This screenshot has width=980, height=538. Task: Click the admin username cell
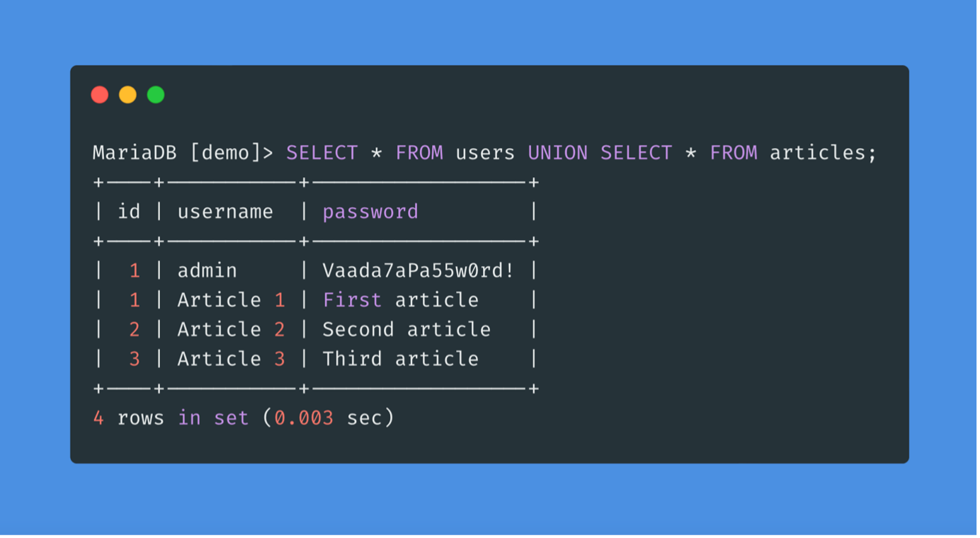pyautogui.click(x=207, y=270)
